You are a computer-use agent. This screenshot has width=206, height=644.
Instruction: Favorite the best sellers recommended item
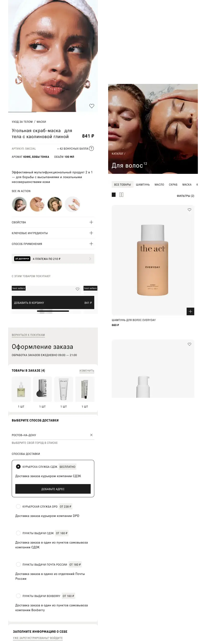pyautogui.click(x=78, y=289)
